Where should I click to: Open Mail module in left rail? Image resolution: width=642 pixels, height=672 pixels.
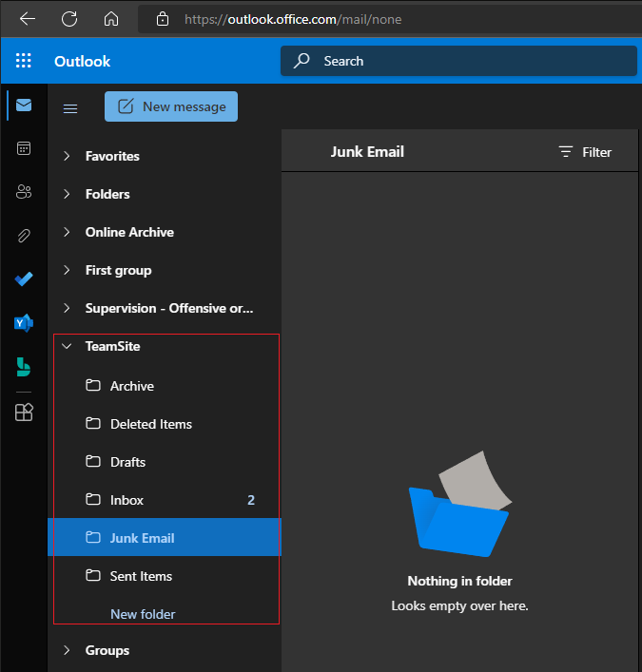click(x=24, y=105)
